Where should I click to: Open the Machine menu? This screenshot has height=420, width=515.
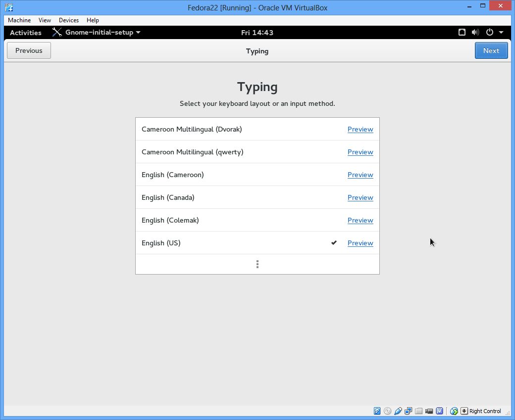[19, 20]
